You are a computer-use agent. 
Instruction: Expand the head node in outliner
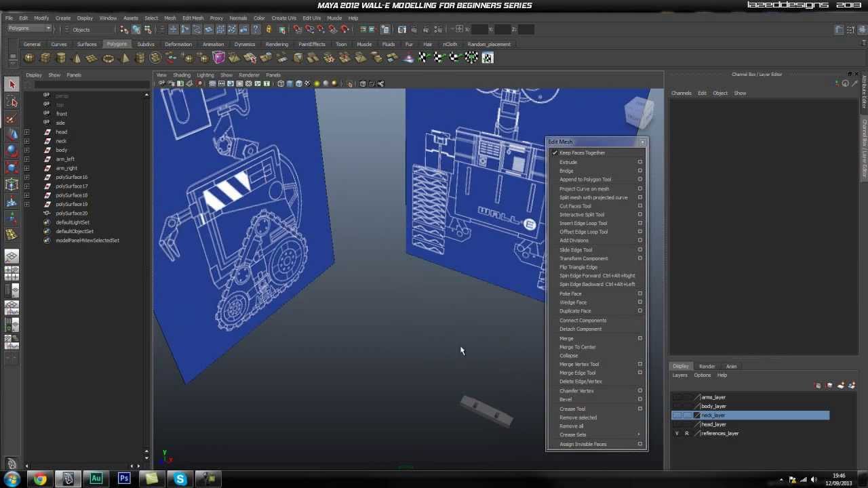click(26, 132)
